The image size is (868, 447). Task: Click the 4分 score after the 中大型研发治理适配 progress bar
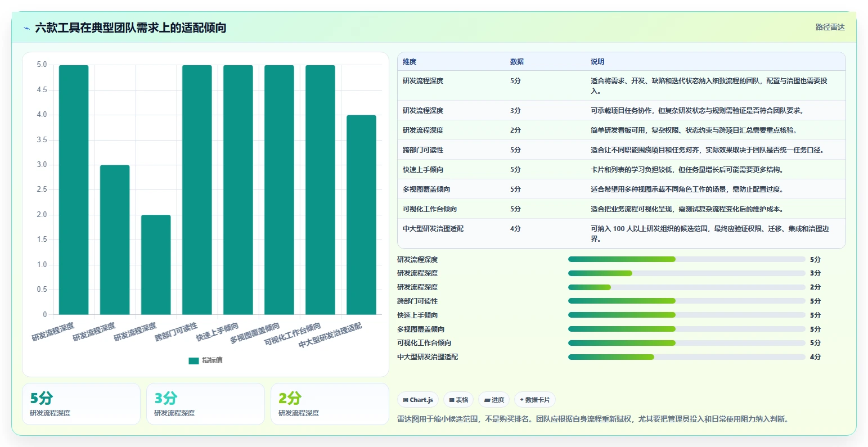[x=815, y=357]
